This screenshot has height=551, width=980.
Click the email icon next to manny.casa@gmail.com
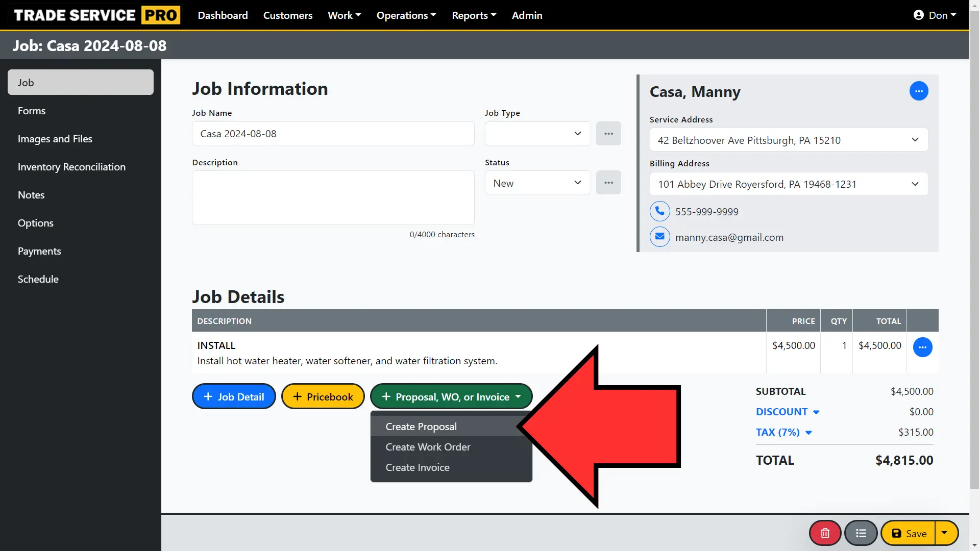tap(659, 237)
